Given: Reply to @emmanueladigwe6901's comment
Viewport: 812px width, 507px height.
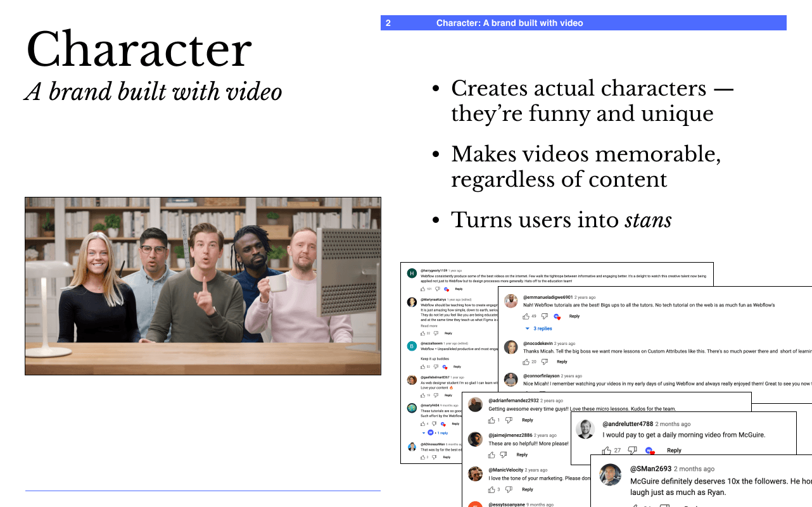Looking at the screenshot, I should [574, 316].
